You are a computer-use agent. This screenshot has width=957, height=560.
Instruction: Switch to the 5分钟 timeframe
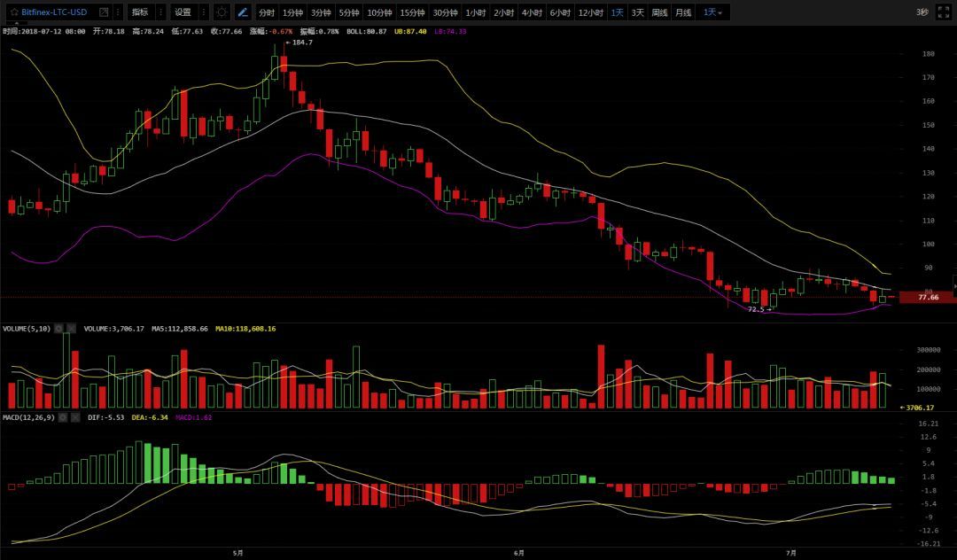tap(349, 12)
